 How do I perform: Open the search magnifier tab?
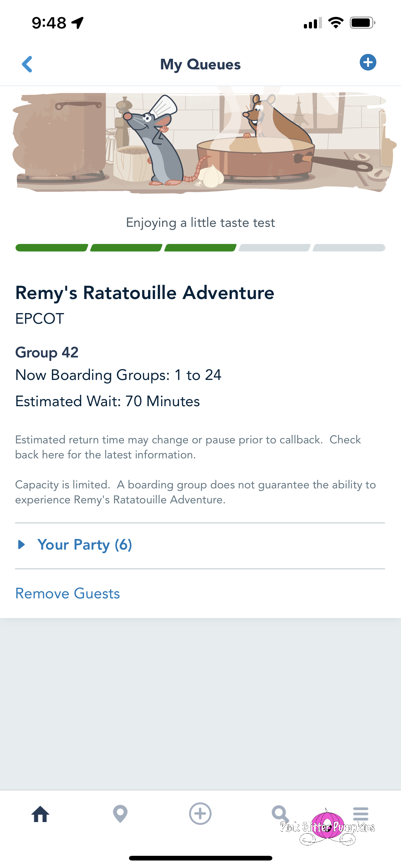coord(280,814)
